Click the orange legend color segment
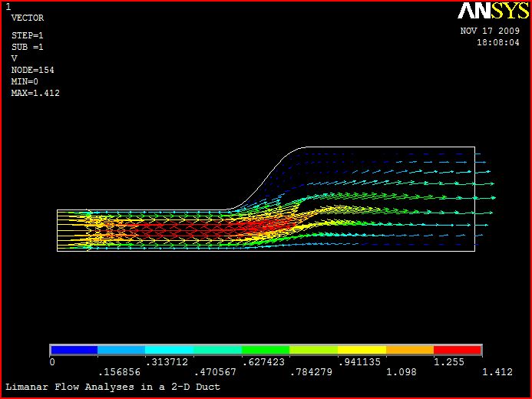 coord(410,350)
